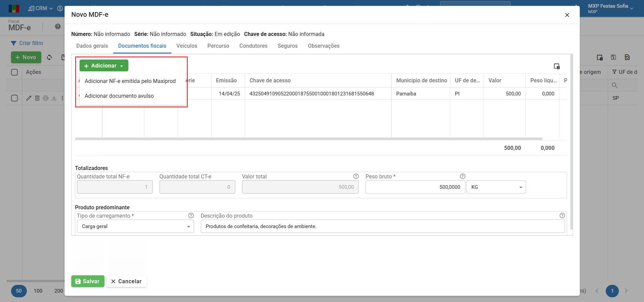644x302 pixels.
Task: Select 50 items per page
Action: (x=19, y=291)
